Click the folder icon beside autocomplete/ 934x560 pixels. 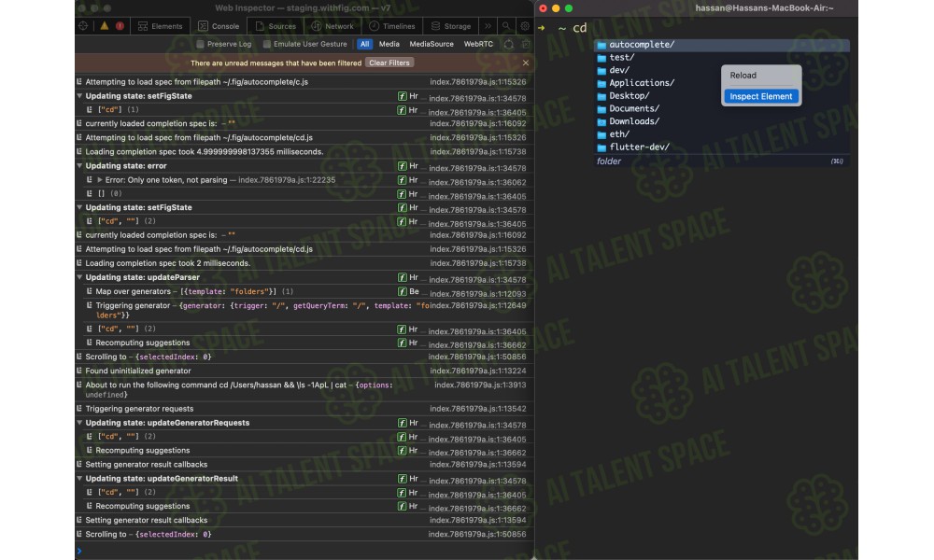point(601,45)
